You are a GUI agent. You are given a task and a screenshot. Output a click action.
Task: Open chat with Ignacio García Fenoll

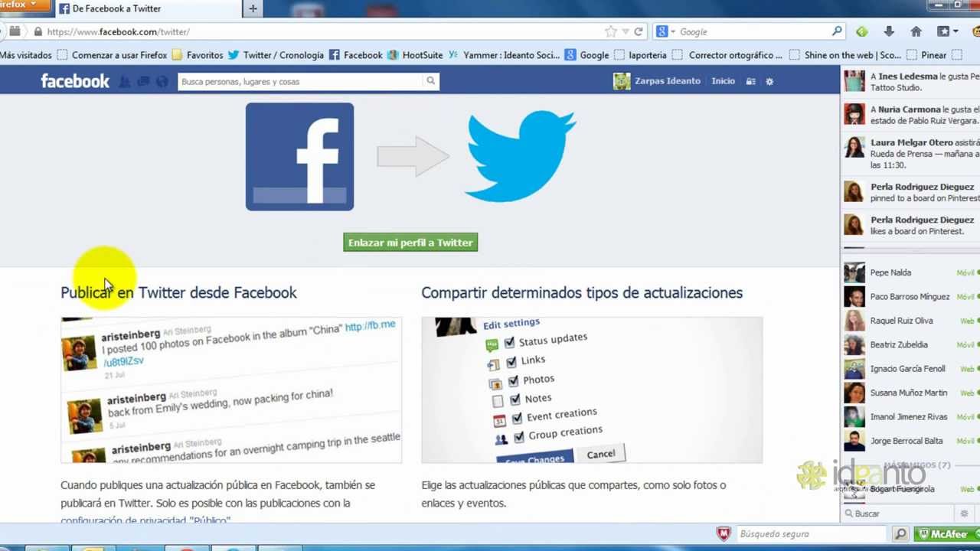pyautogui.click(x=910, y=369)
